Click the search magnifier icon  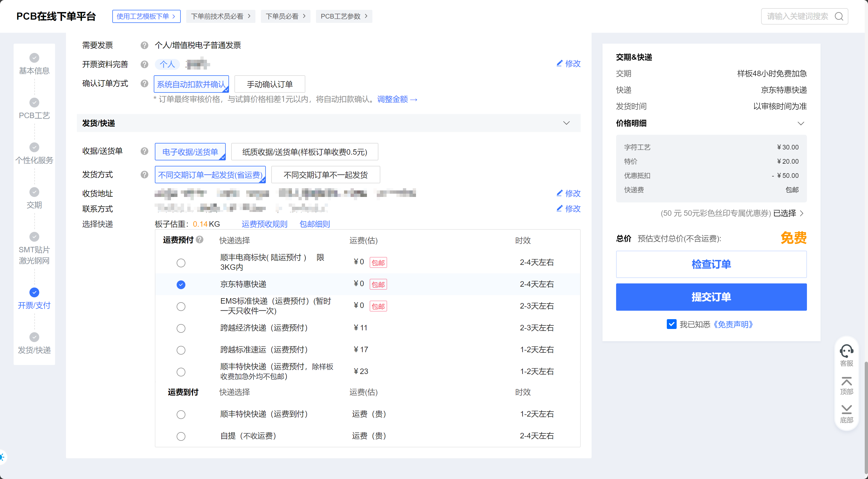tap(839, 17)
